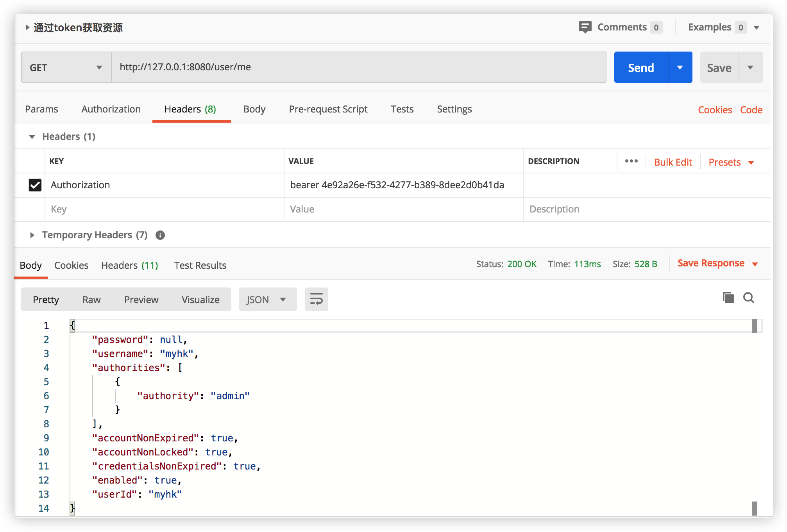Click Temporary Headers info icon
Viewport: 787px width, 532px height.
[160, 235]
